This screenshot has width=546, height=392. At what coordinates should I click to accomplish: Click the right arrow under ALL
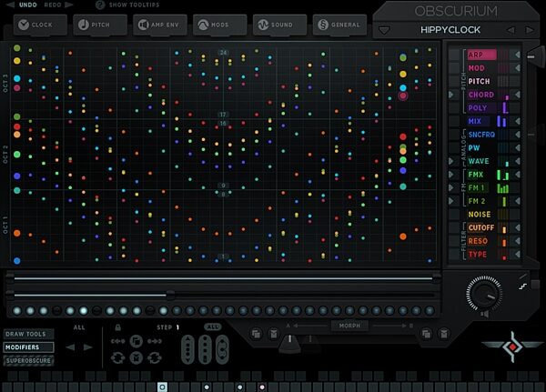(x=87, y=347)
